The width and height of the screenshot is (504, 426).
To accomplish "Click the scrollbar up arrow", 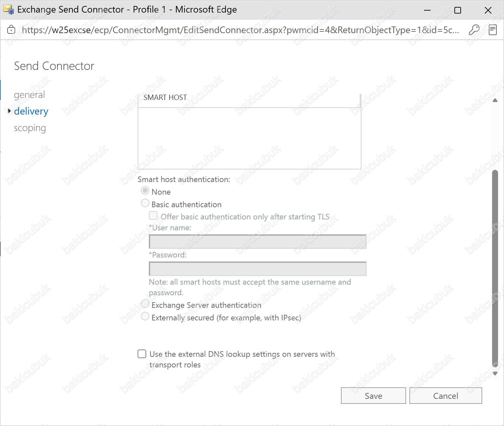I will 495,100.
